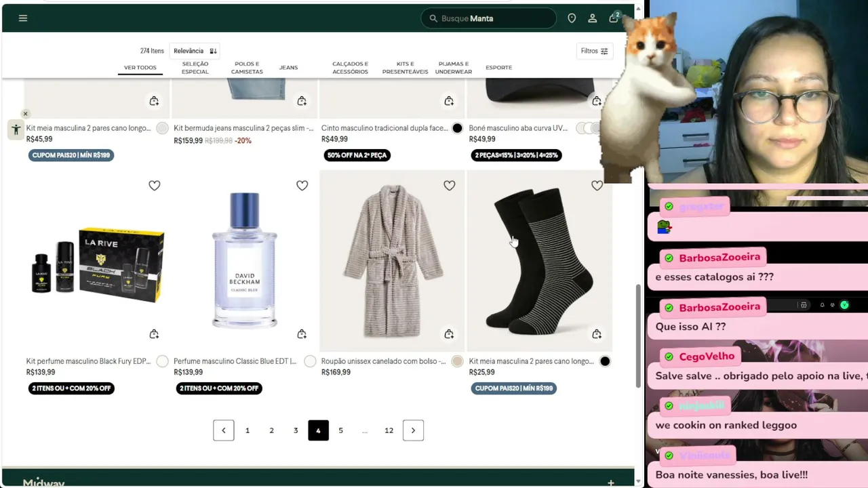
Task: Open the store location pin
Action: tap(572, 18)
